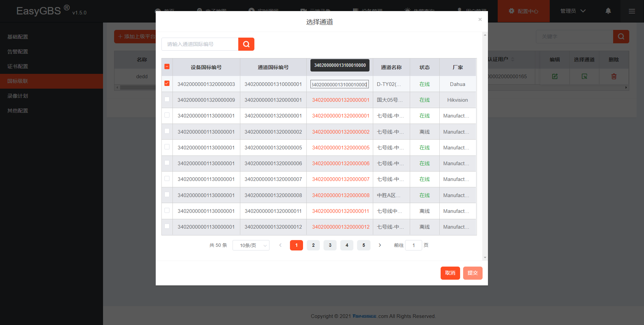Viewport: 644px width, 325px height.
Task: Open 其他配置 in the sidebar
Action: coord(18,111)
